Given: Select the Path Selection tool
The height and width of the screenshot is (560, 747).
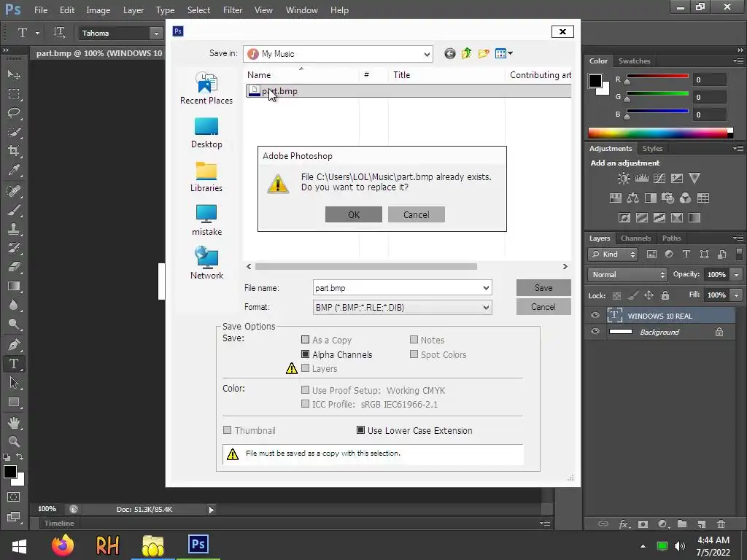Looking at the screenshot, I should pyautogui.click(x=14, y=383).
